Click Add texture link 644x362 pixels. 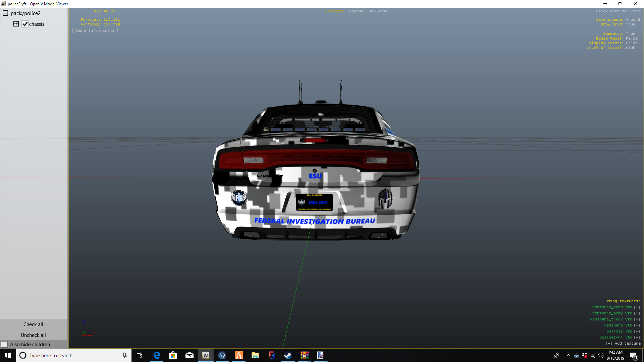(x=623, y=344)
